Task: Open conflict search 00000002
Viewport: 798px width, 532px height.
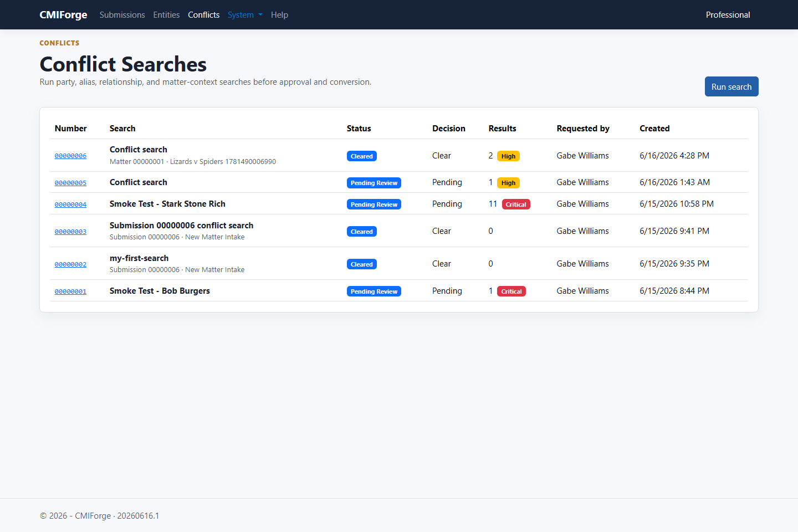Action: (70, 264)
